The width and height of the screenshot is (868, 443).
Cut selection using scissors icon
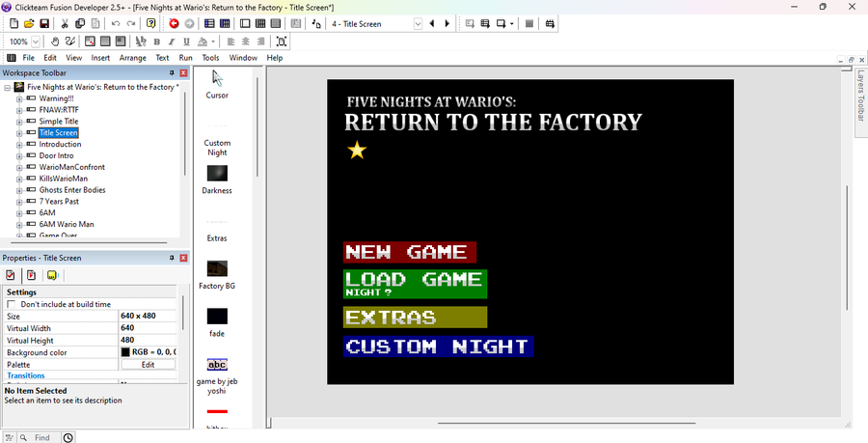coord(65,24)
